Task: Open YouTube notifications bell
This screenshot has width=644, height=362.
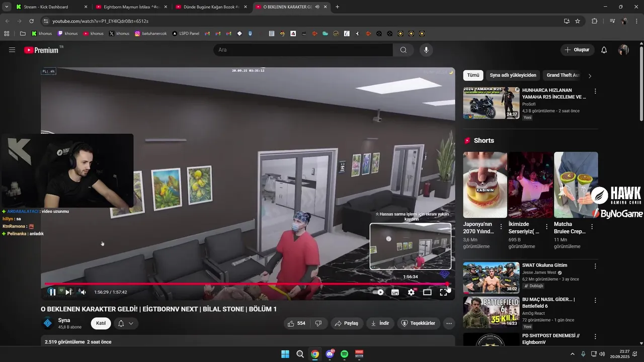Action: click(x=604, y=50)
